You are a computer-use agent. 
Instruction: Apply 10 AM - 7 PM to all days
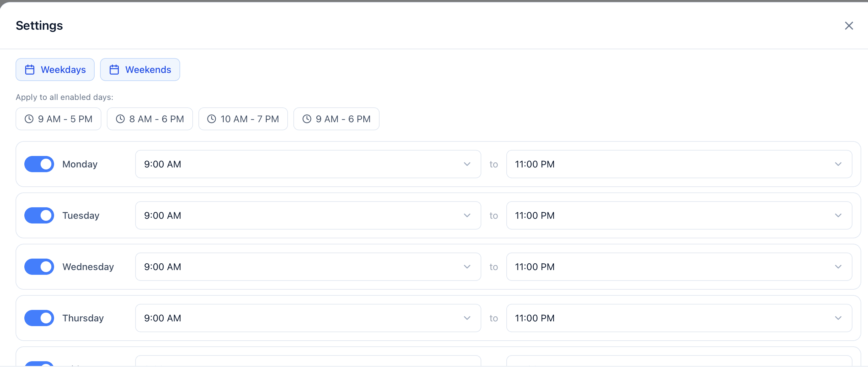(x=243, y=119)
